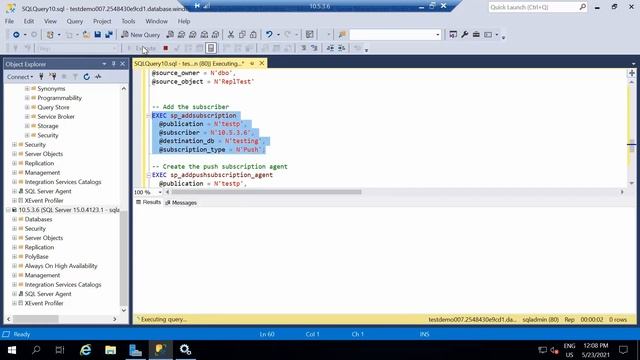The width and height of the screenshot is (640, 360).
Task: Open the Connect dropdown in Object Explorer
Action: coord(20,77)
